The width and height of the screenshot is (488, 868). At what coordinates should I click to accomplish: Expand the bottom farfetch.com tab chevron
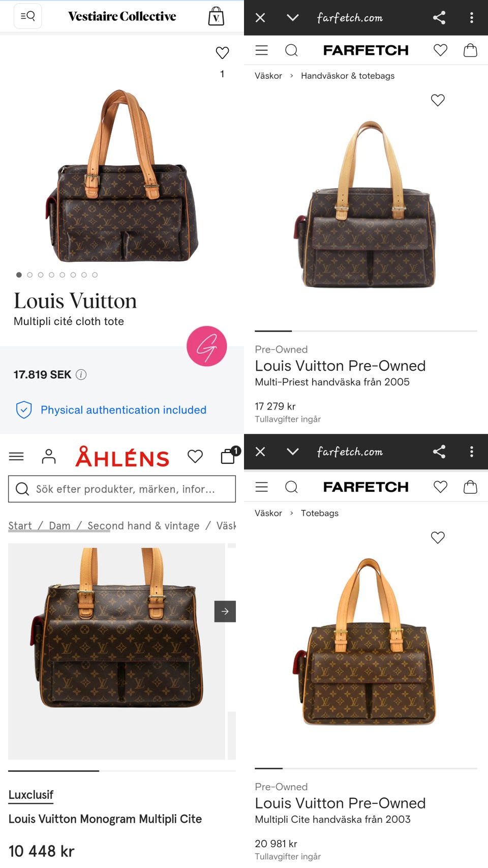(x=292, y=452)
